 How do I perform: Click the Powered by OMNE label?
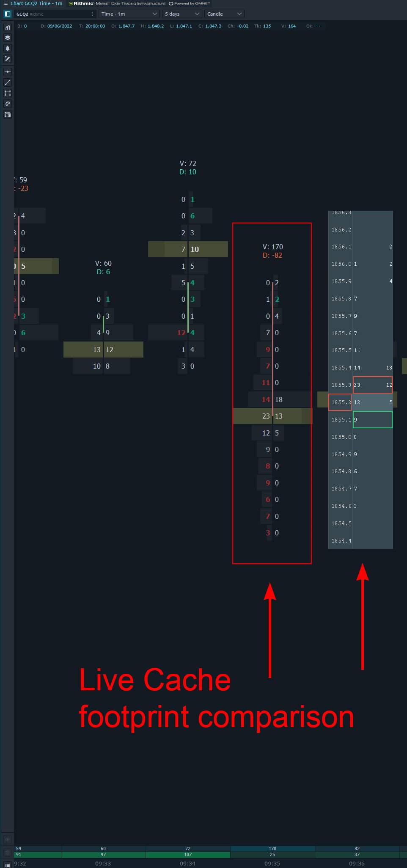[x=190, y=3]
